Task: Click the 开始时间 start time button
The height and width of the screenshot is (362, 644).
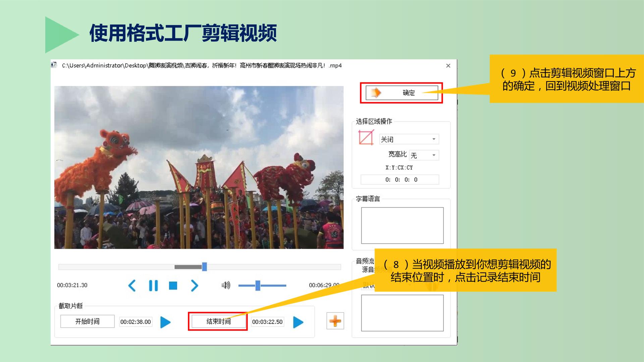Action: click(x=87, y=321)
